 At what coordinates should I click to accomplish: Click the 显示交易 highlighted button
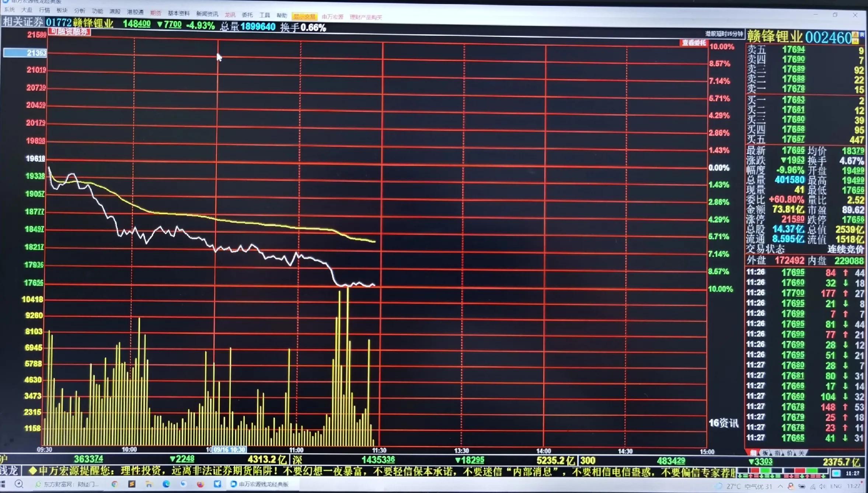coord(304,17)
